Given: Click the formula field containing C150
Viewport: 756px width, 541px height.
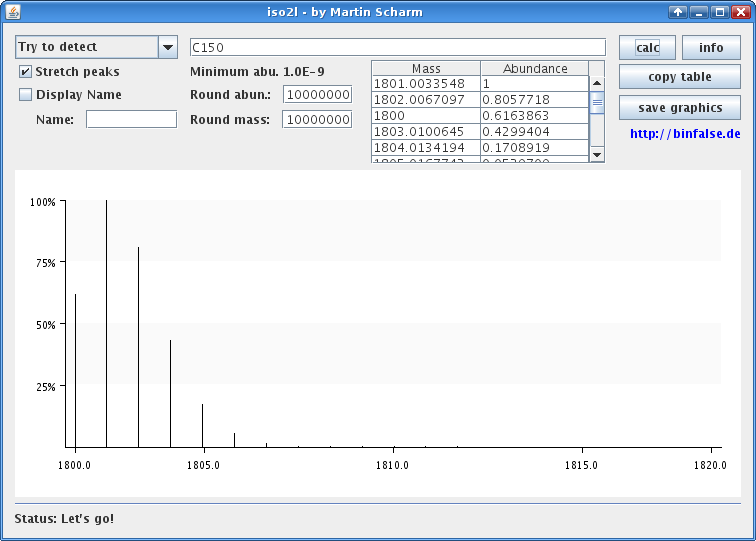Looking at the screenshot, I should (x=397, y=47).
